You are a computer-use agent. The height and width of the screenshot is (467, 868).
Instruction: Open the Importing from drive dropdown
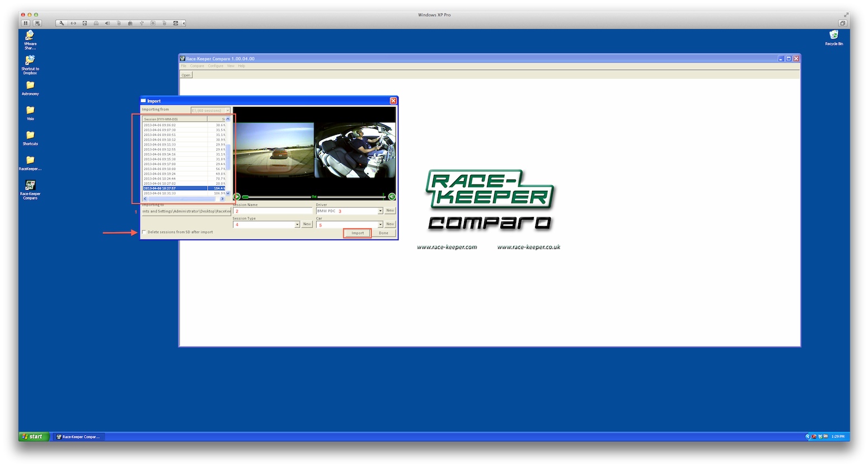click(x=210, y=110)
